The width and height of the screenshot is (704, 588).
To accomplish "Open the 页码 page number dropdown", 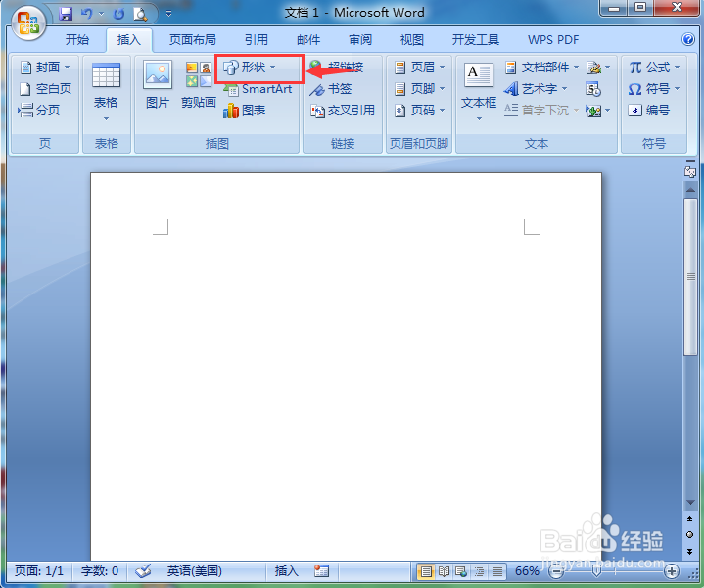I will [x=419, y=111].
